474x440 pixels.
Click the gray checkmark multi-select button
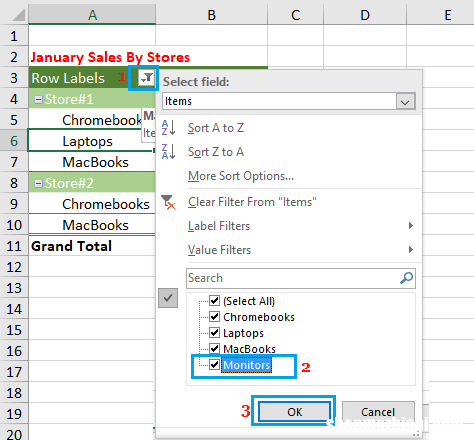(x=168, y=298)
